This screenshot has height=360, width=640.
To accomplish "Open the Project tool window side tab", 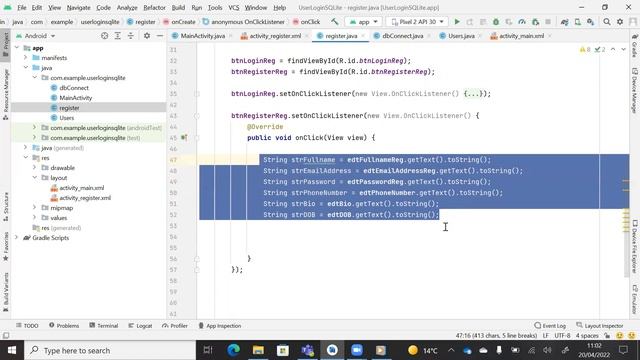I will [5, 45].
